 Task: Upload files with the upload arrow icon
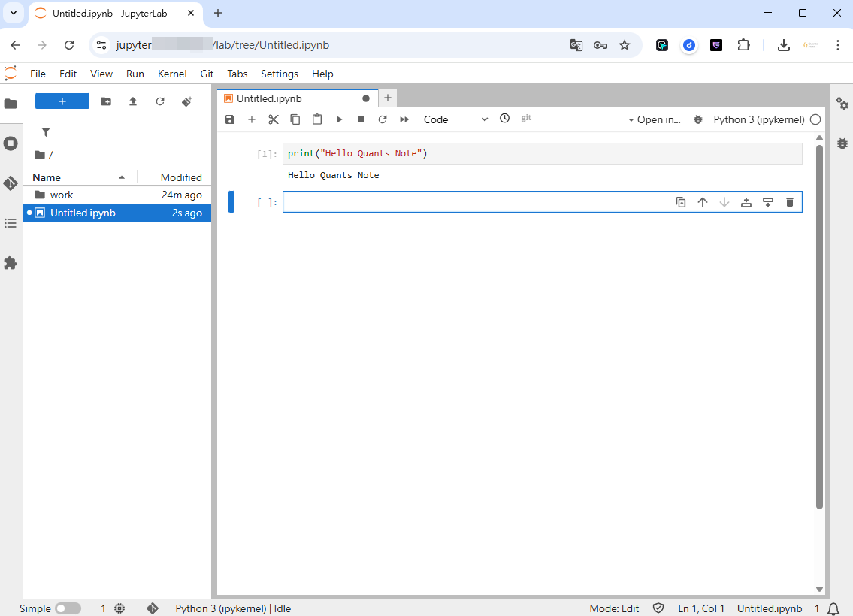point(133,101)
